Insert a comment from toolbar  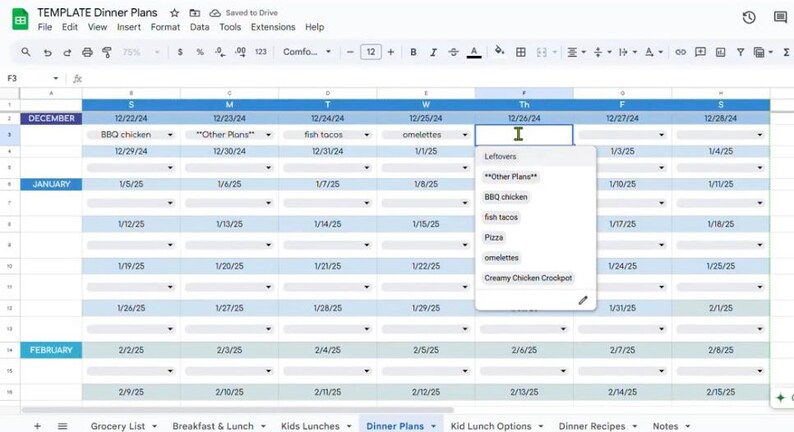[700, 52]
